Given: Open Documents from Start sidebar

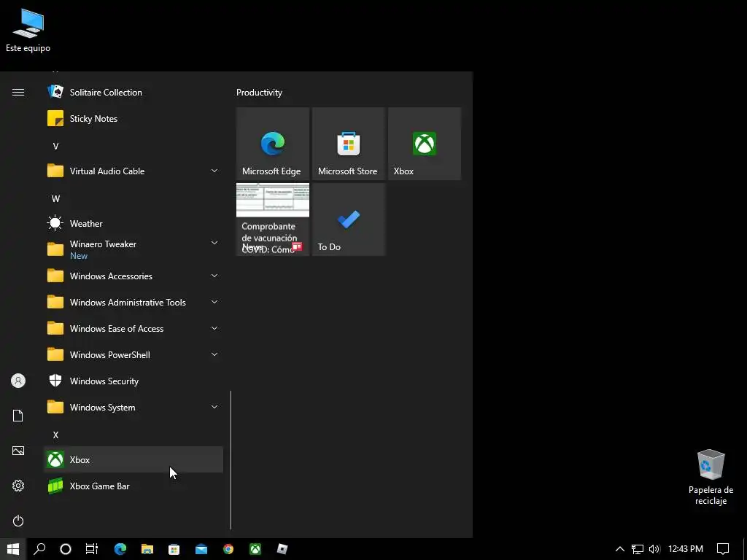Looking at the screenshot, I should pyautogui.click(x=18, y=416).
